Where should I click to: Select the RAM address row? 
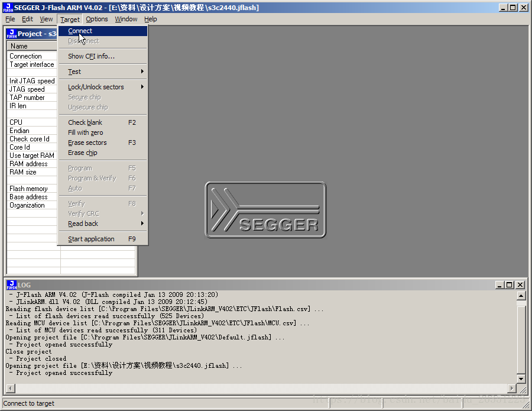(33, 164)
